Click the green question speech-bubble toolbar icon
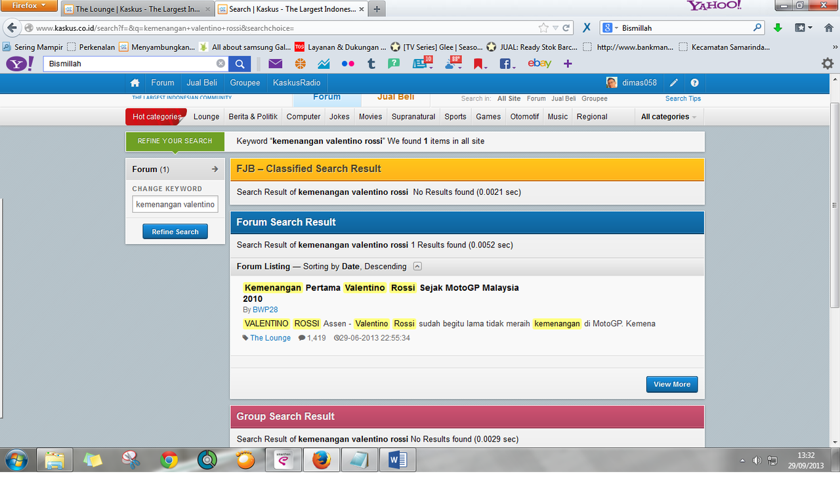 pyautogui.click(x=394, y=64)
